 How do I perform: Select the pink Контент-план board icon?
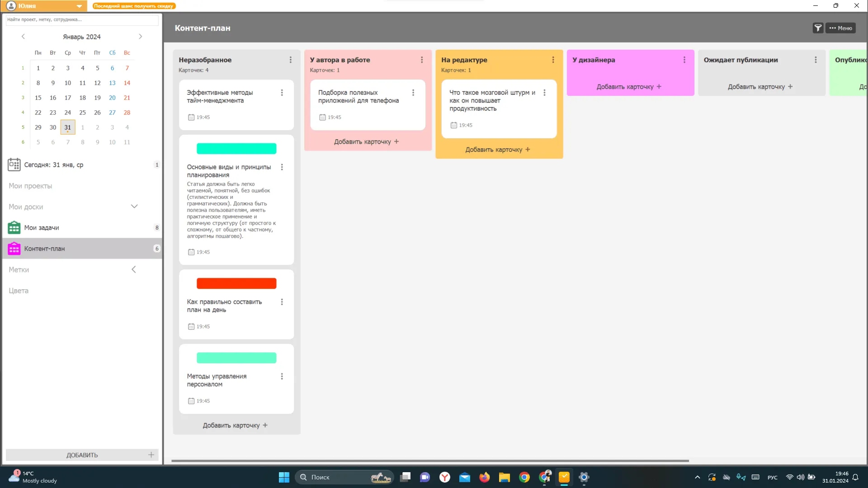point(14,249)
